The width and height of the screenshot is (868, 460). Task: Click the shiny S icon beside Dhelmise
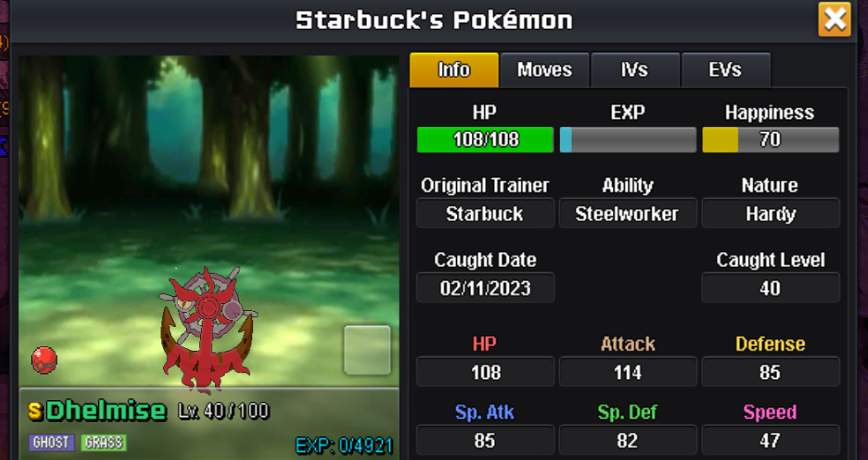pyautogui.click(x=35, y=411)
